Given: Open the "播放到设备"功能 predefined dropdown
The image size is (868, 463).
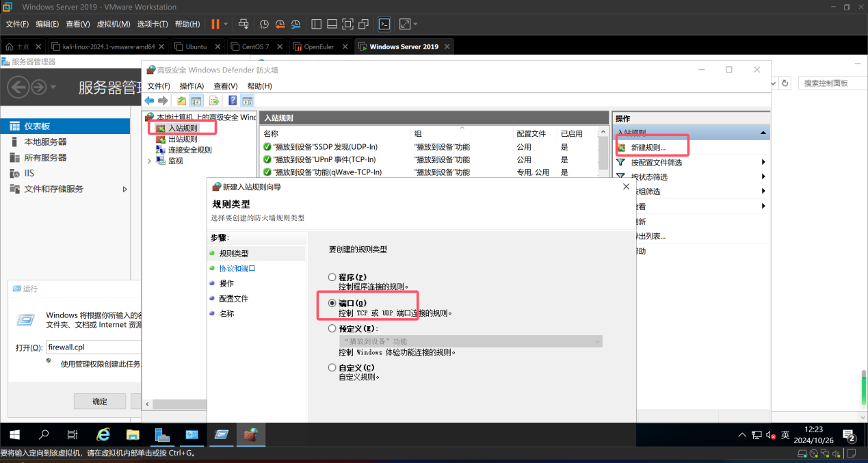Looking at the screenshot, I should (471, 341).
